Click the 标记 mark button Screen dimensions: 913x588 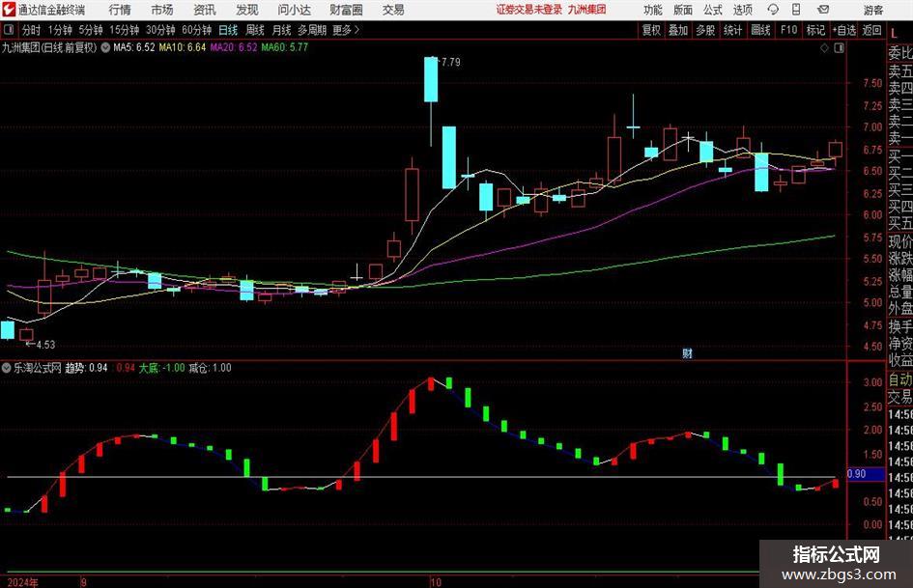pyautogui.click(x=815, y=30)
